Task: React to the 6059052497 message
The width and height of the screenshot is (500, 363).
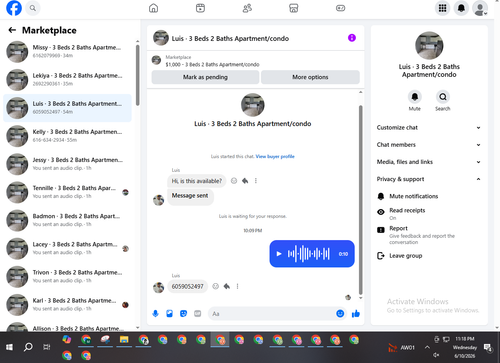Action: [216, 286]
